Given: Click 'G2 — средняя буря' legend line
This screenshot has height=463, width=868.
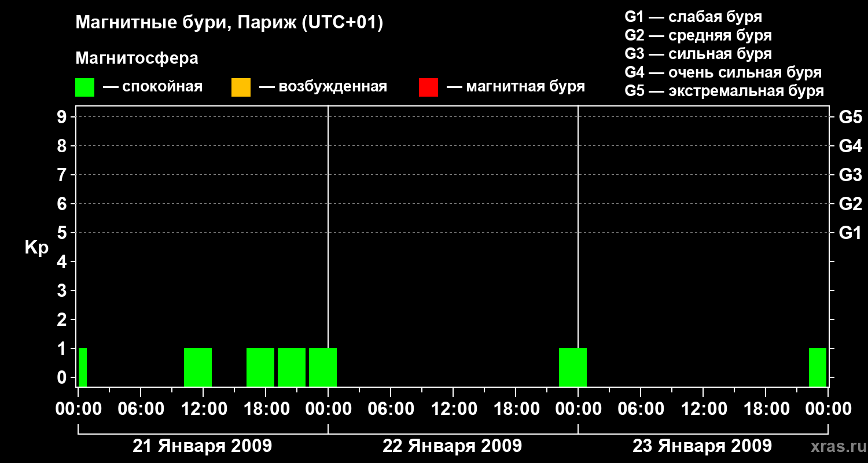Looking at the screenshot, I should 698,35.
